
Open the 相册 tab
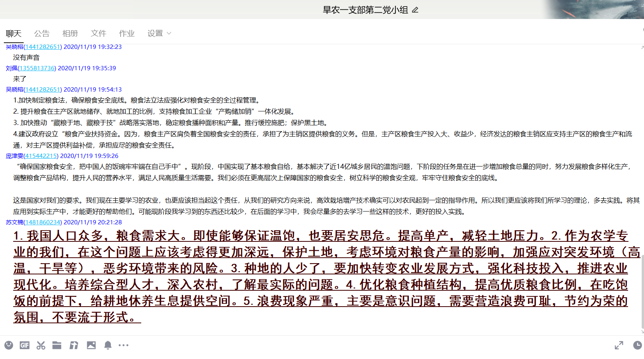[70, 33]
